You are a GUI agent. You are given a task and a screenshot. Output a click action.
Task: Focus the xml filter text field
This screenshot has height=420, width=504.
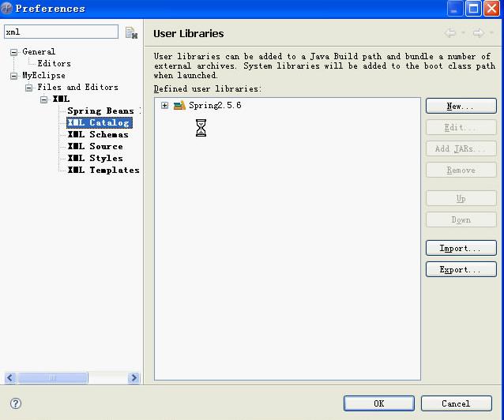(61, 32)
